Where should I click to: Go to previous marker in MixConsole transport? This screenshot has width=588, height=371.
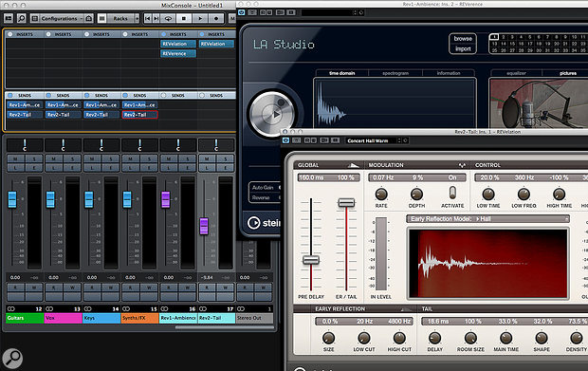click(148, 18)
